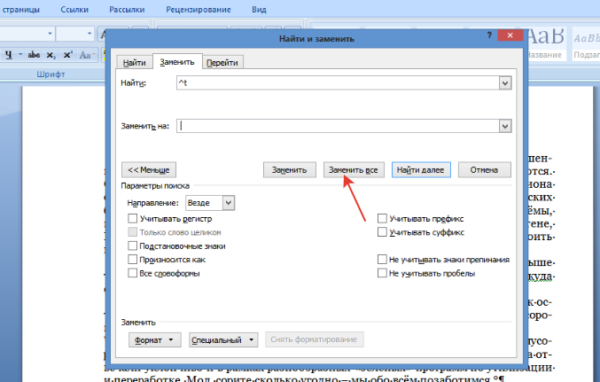Screen dimensions: 600x382
Task: Select the Название style thumbnail
Action: [546, 43]
